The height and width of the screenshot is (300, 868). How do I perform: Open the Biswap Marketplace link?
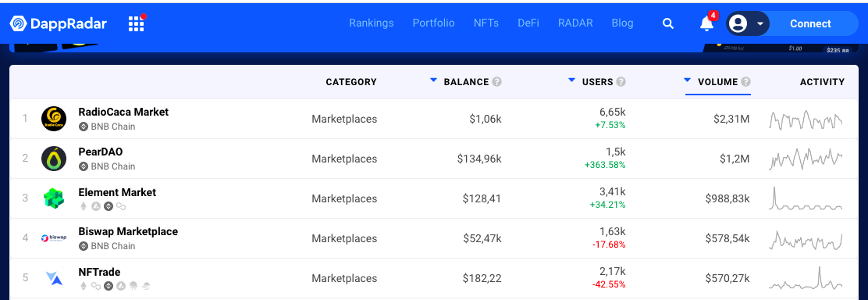[x=129, y=232]
